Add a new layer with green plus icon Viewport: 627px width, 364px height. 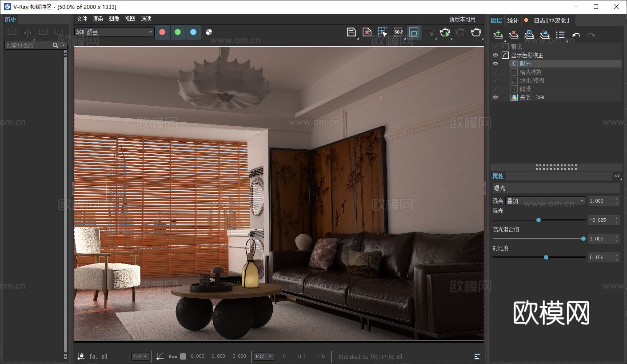point(498,35)
